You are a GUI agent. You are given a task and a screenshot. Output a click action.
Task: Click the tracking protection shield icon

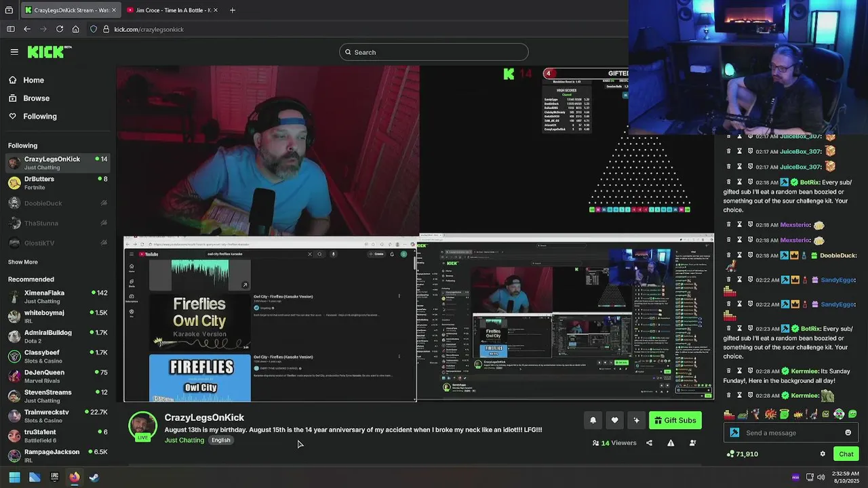[94, 29]
